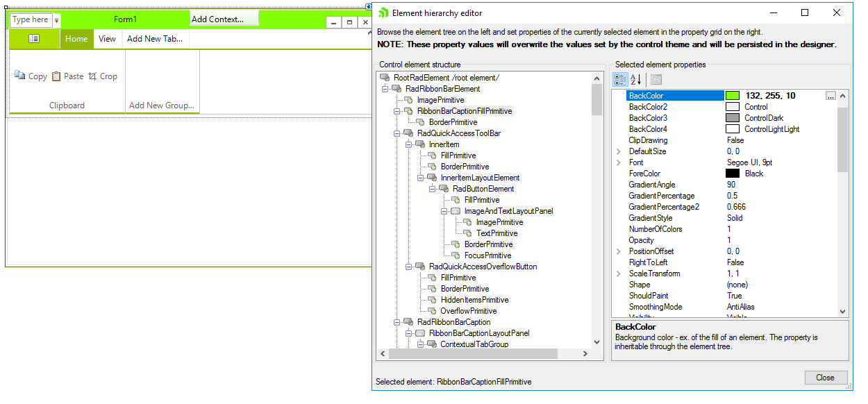Select the ClipDrawing property row

pos(724,140)
